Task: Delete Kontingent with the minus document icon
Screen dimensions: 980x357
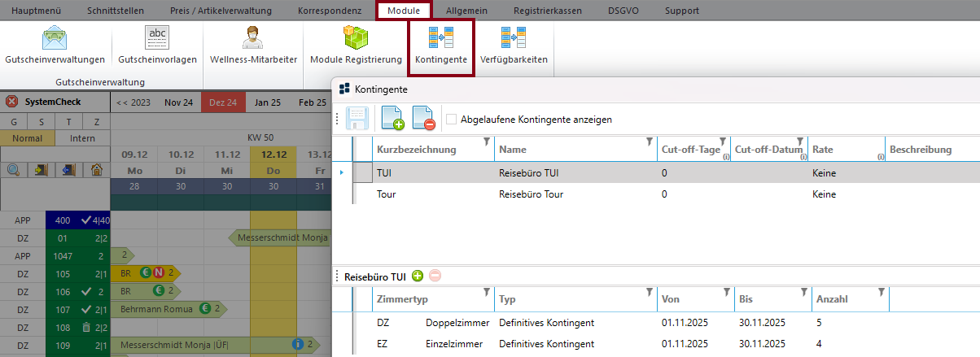Action: click(x=424, y=120)
